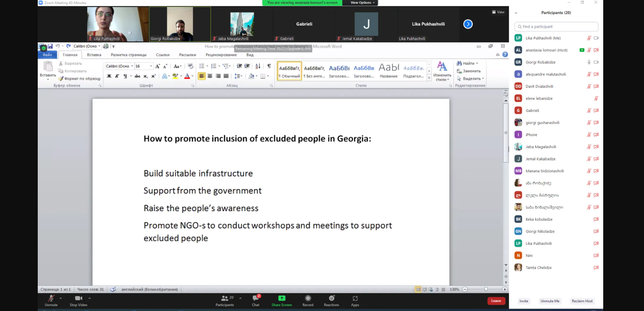
Task: Click the Share Screen icon
Action: tap(281, 299)
